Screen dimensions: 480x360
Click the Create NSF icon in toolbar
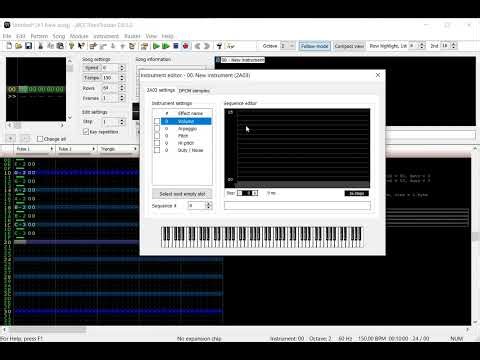coord(230,46)
